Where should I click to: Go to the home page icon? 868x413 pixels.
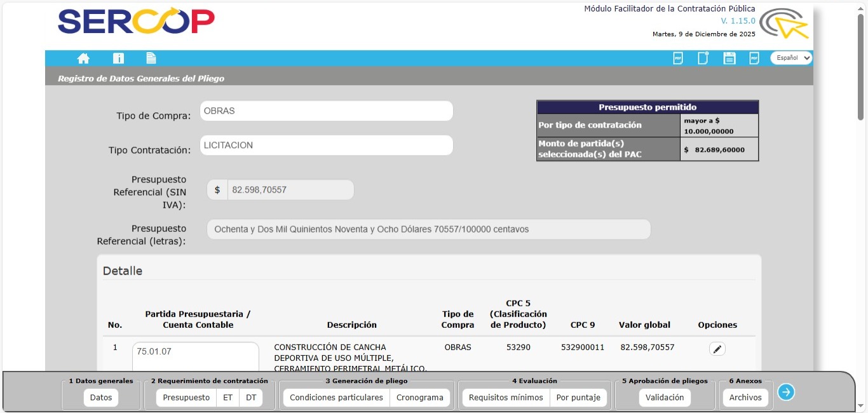coord(83,58)
